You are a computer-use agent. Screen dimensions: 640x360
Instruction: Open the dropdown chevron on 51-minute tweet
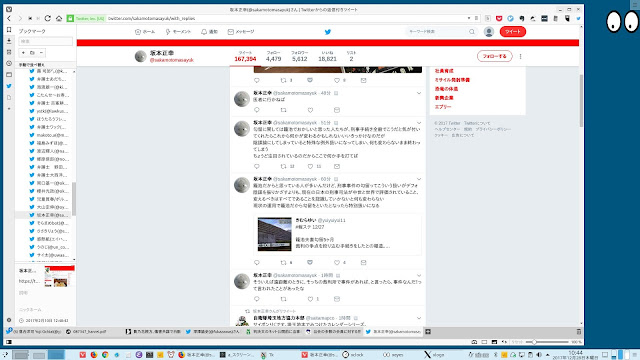(419, 123)
